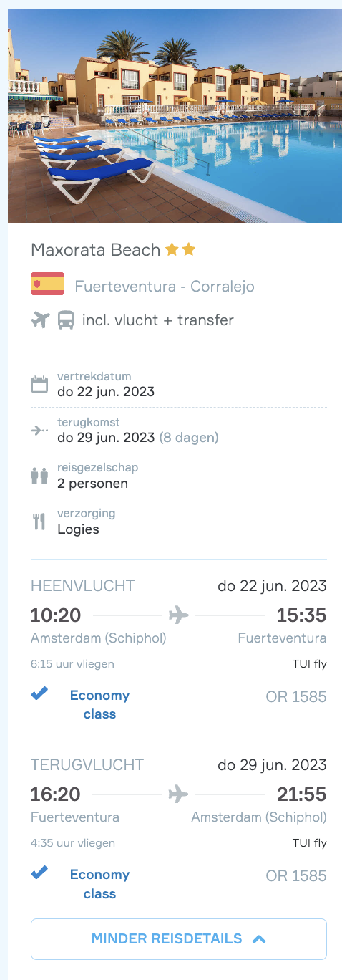
Task: Select Economy class label under terugvlucht
Action: (99, 884)
